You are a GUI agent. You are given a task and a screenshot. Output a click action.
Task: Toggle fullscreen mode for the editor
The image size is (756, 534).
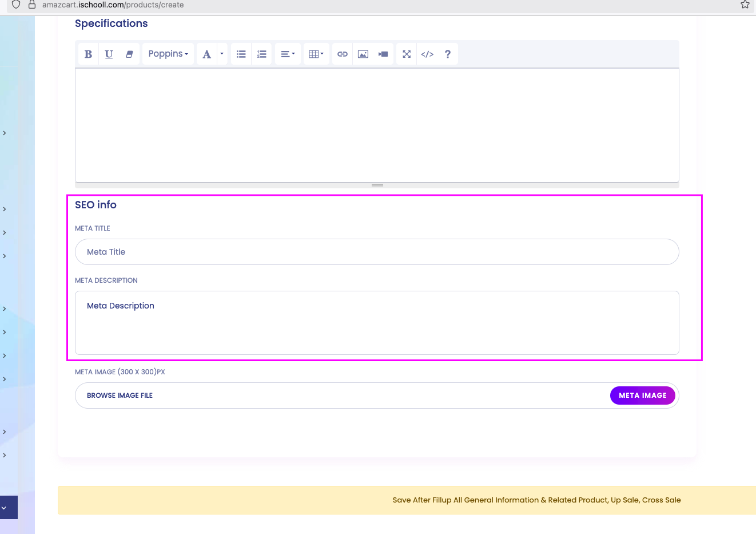pos(407,54)
